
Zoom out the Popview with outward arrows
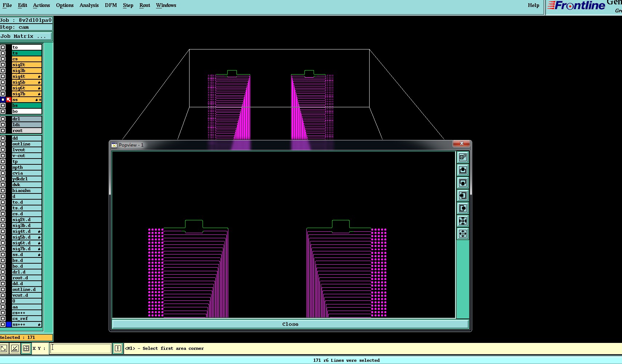tap(463, 233)
